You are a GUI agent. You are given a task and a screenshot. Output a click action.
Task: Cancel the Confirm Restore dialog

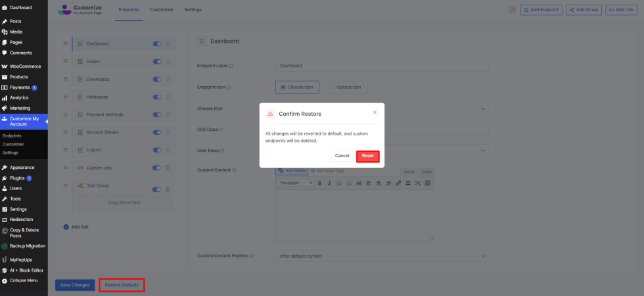pos(342,157)
